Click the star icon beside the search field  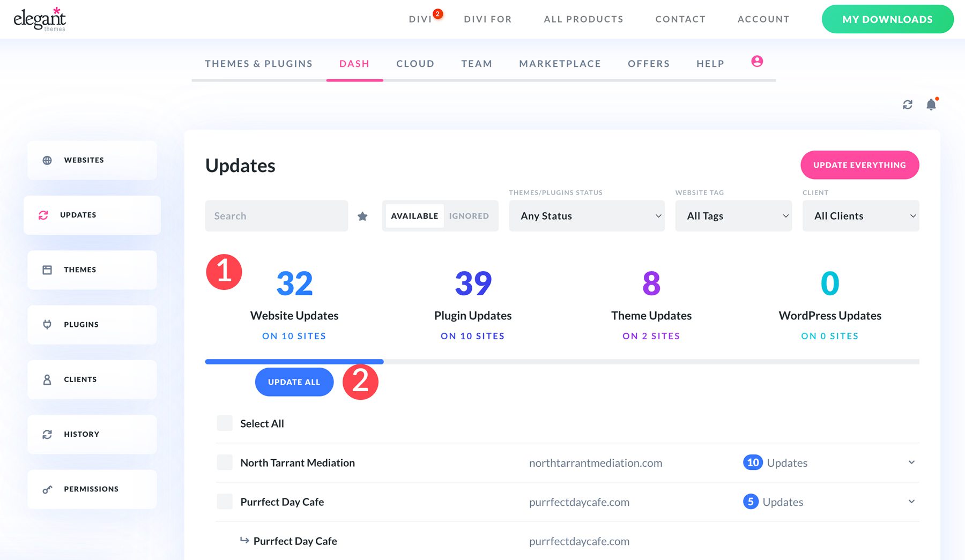click(x=362, y=216)
